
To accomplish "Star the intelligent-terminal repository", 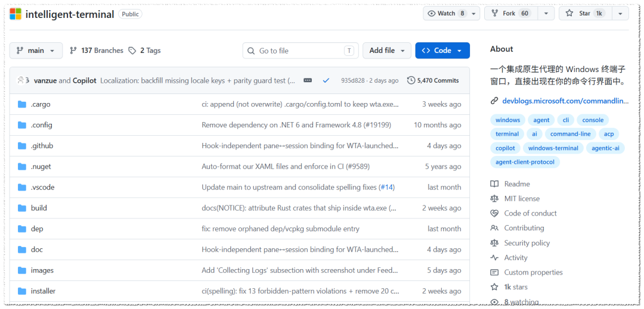I will pos(586,14).
